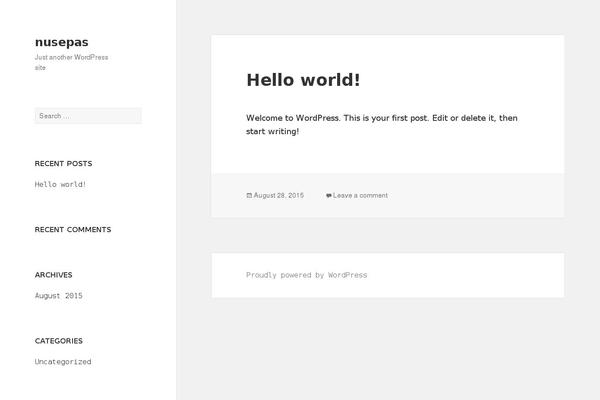Image resolution: width=600 pixels, height=400 pixels.
Task: Open the nusepas site title link
Action: [61, 41]
